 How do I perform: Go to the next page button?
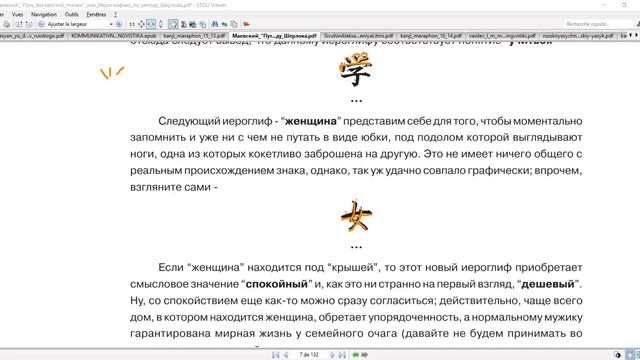[x=332, y=355]
